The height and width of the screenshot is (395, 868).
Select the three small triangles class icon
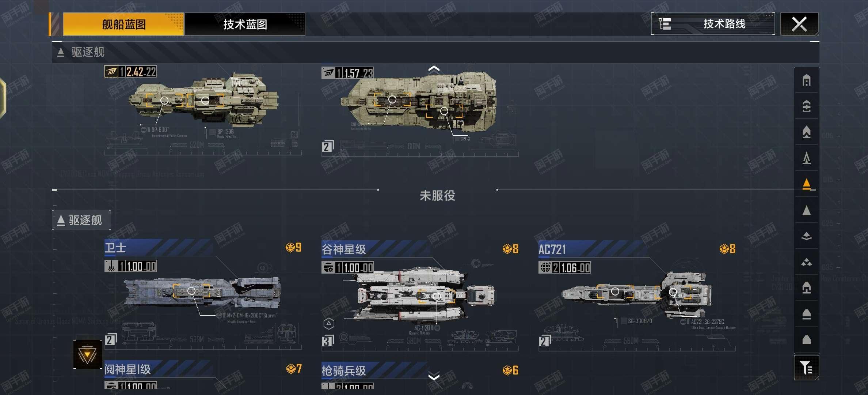(x=806, y=262)
